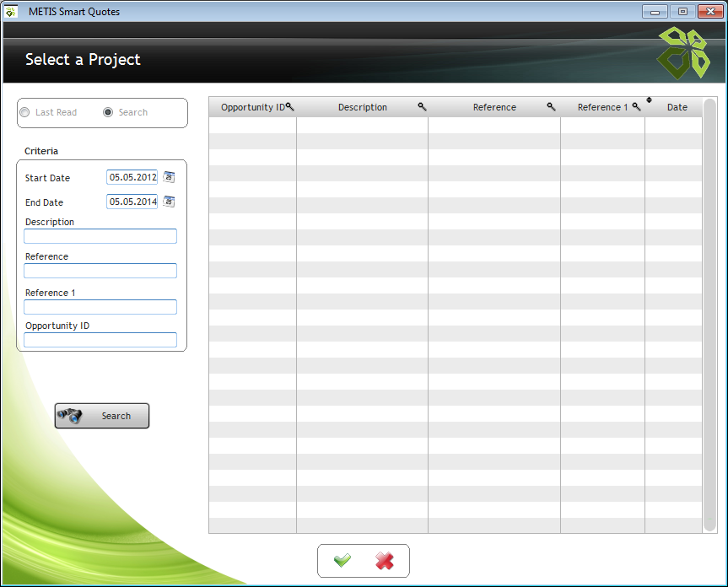Click the Reference 1 column search icon
The image size is (728, 587).
(637, 107)
